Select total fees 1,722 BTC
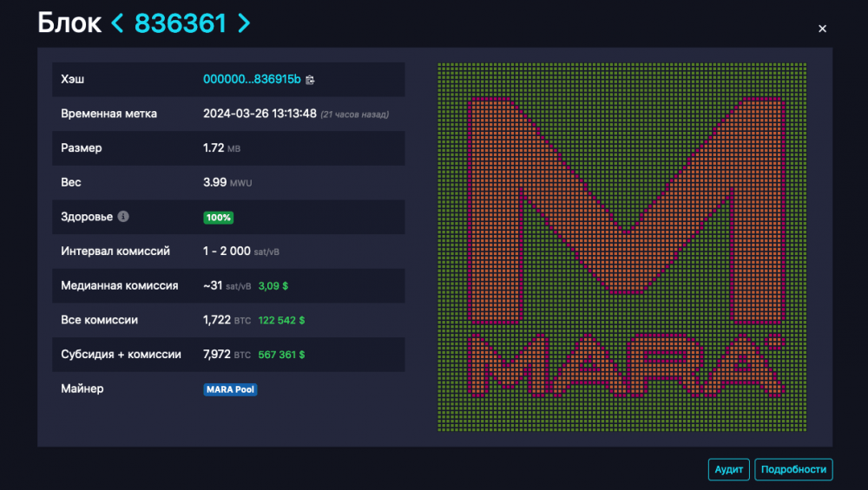 tap(227, 320)
